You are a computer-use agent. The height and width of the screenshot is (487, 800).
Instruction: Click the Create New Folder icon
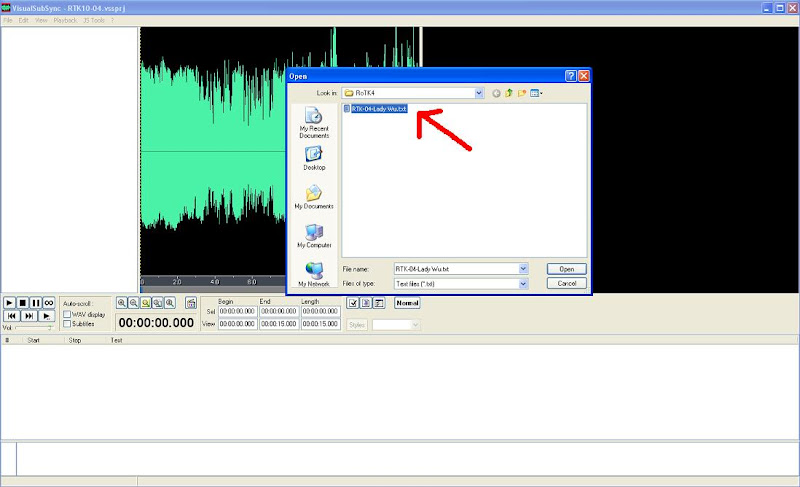tap(522, 93)
